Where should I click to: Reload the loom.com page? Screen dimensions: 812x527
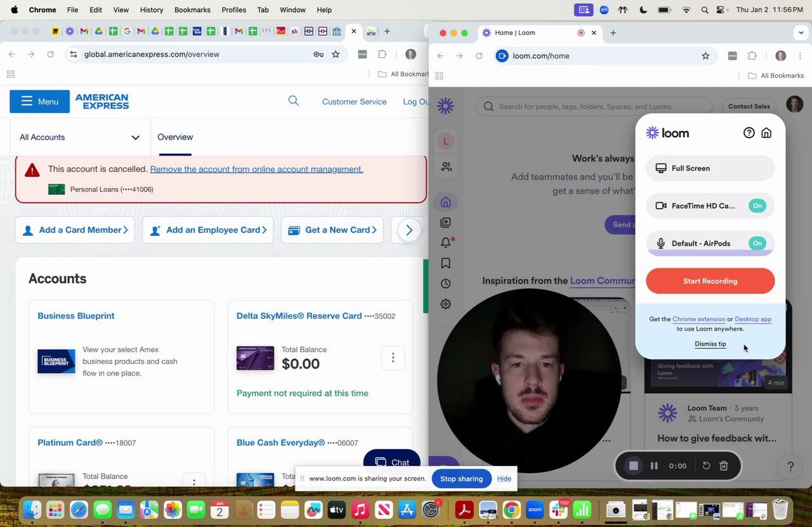479,56
